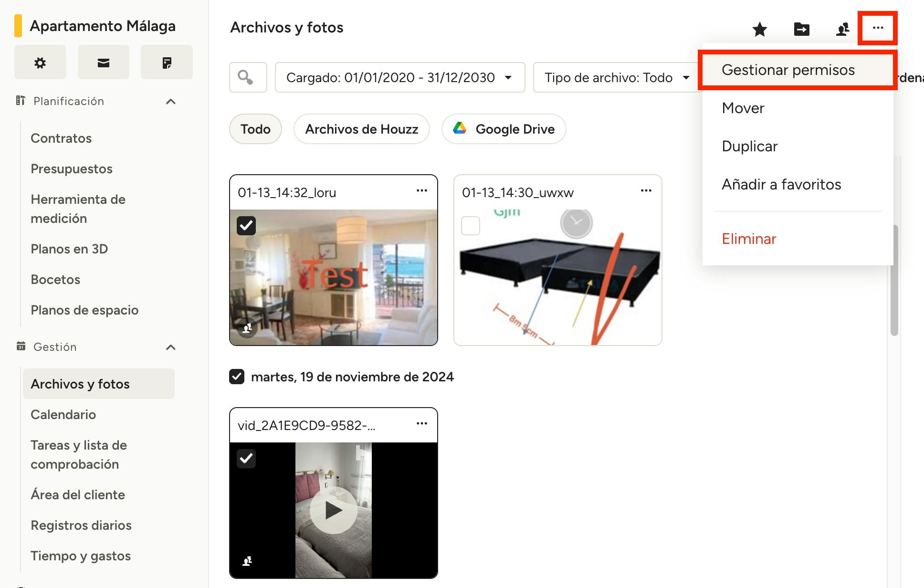Open project settings gear icon
924x588 pixels.
(40, 63)
